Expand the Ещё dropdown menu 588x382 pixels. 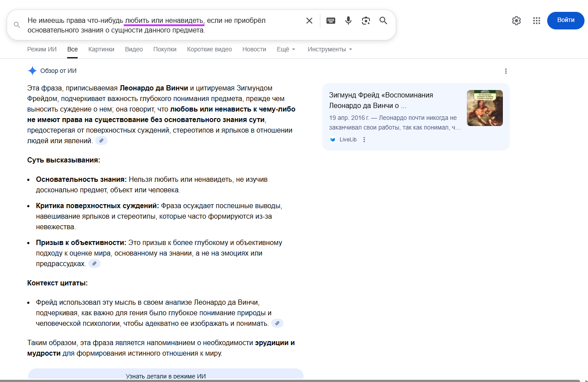coord(286,49)
